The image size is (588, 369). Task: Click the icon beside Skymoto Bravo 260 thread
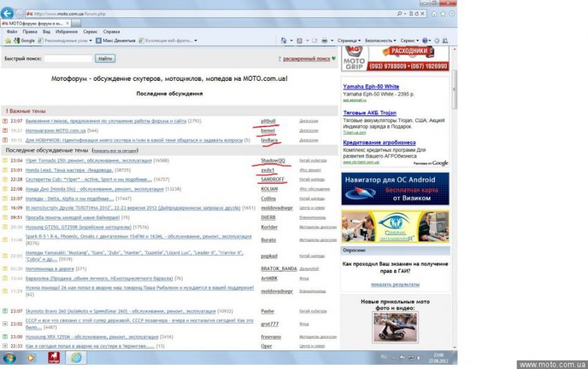5,311
